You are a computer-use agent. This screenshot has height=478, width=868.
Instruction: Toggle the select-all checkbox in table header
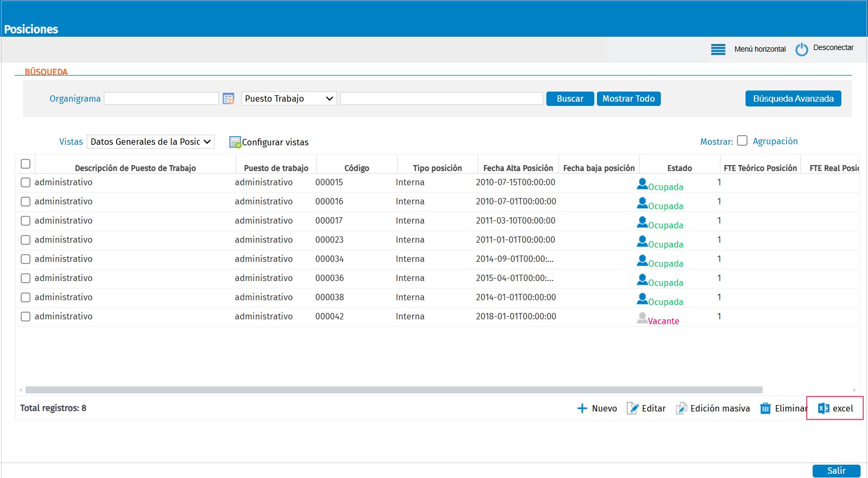pyautogui.click(x=26, y=164)
